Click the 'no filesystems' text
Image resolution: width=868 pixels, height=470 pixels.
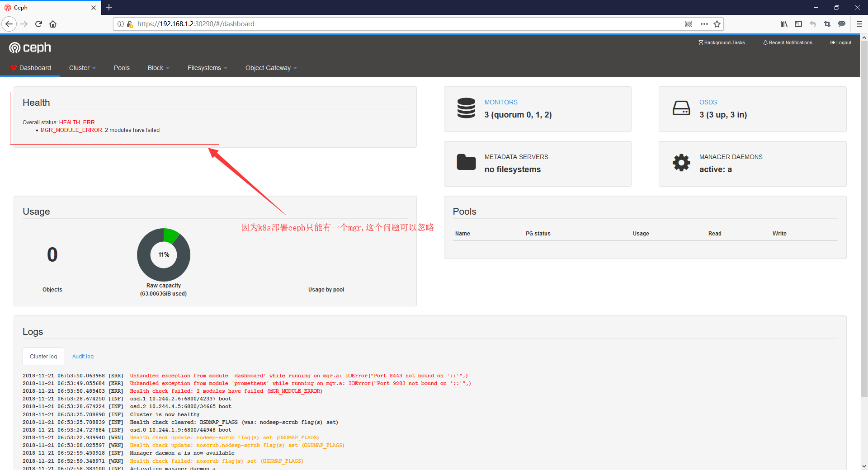513,169
